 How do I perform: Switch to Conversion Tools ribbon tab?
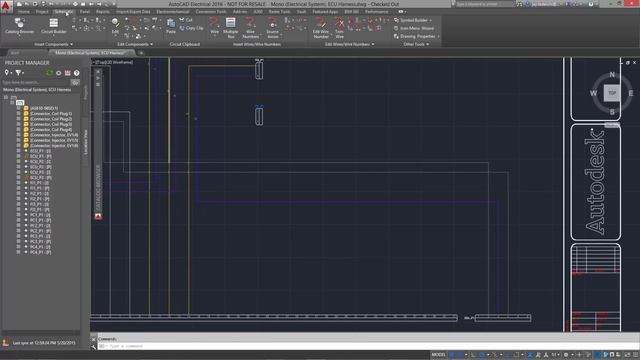pos(211,12)
